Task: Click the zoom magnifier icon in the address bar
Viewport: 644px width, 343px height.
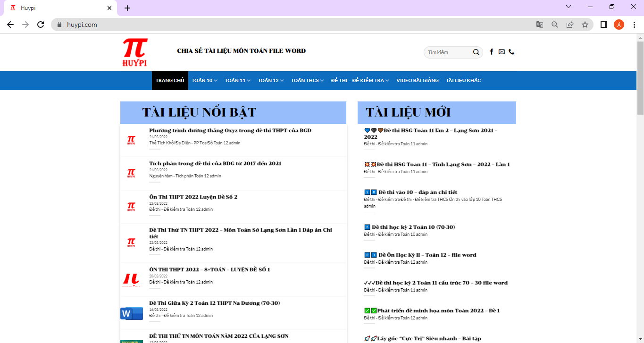Action: point(555,25)
